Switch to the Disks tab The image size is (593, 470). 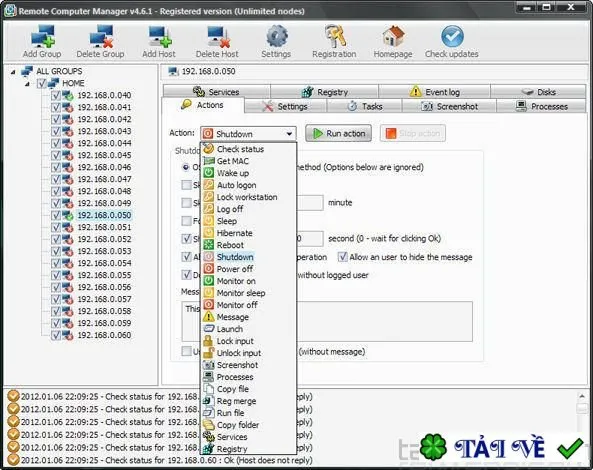538,92
